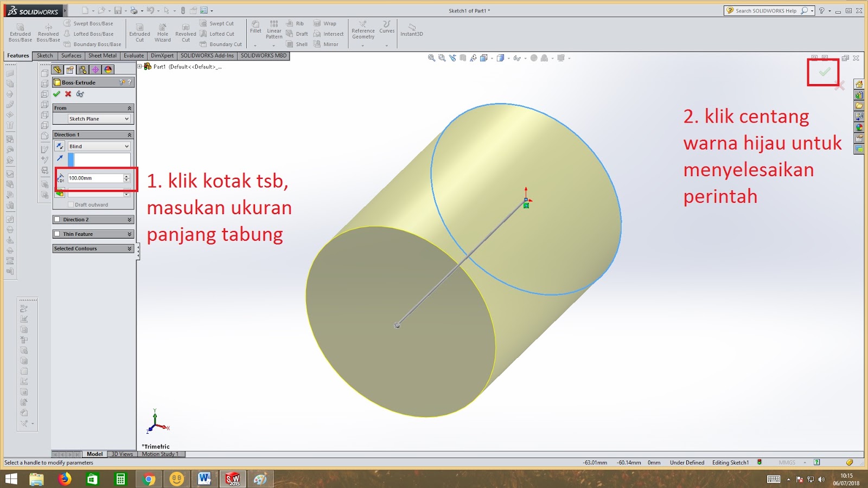The height and width of the screenshot is (488, 868).
Task: Select the Revolved Cut tool
Action: coord(186,33)
